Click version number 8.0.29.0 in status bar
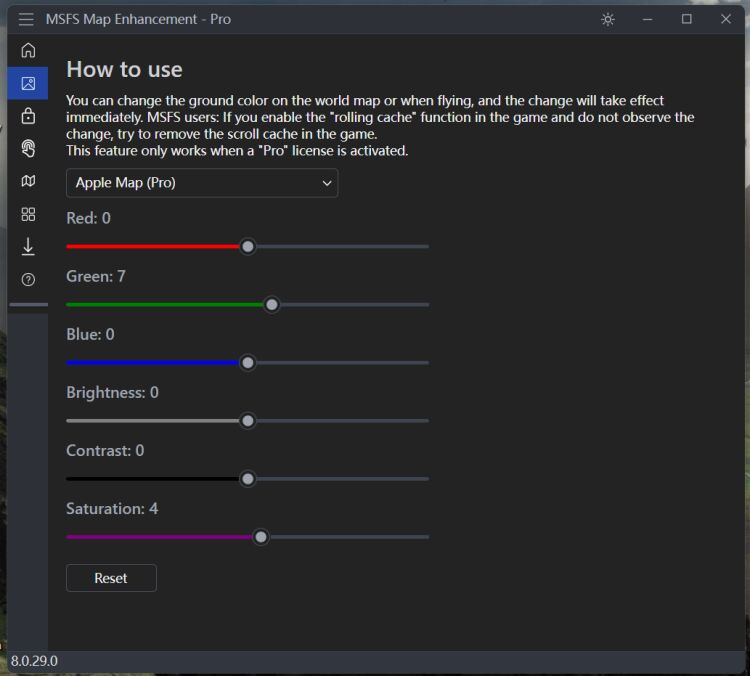Screen dimensions: 750x676 click(x=34, y=661)
